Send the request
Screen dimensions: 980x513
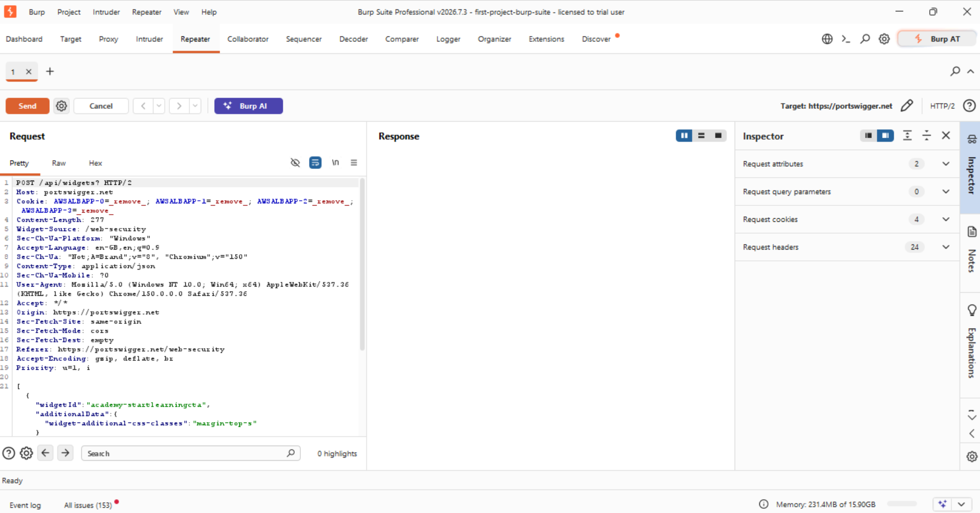(27, 106)
